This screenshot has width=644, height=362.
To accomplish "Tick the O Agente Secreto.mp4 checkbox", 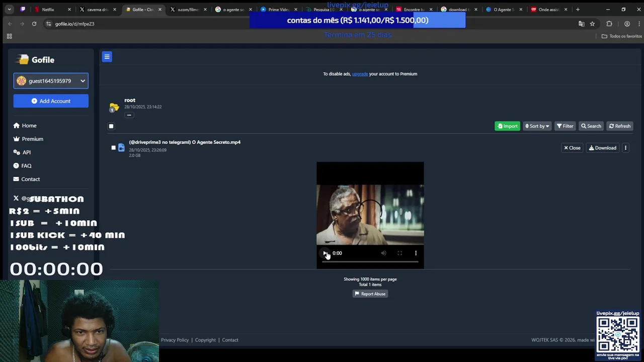I will click(114, 148).
